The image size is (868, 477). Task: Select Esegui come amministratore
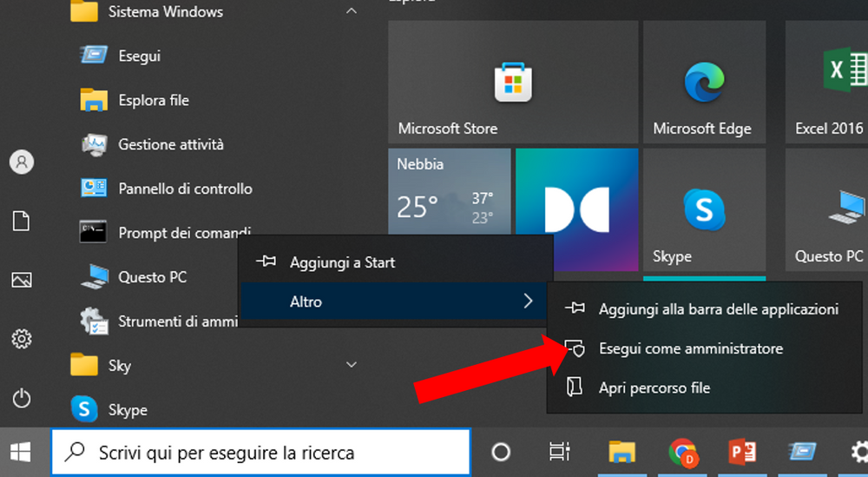click(690, 348)
